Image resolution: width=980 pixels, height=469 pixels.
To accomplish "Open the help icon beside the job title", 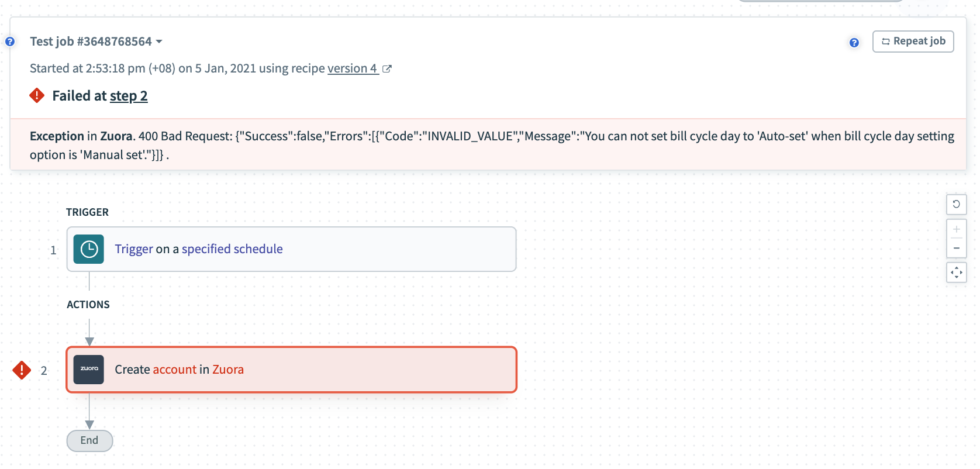I will (9, 41).
